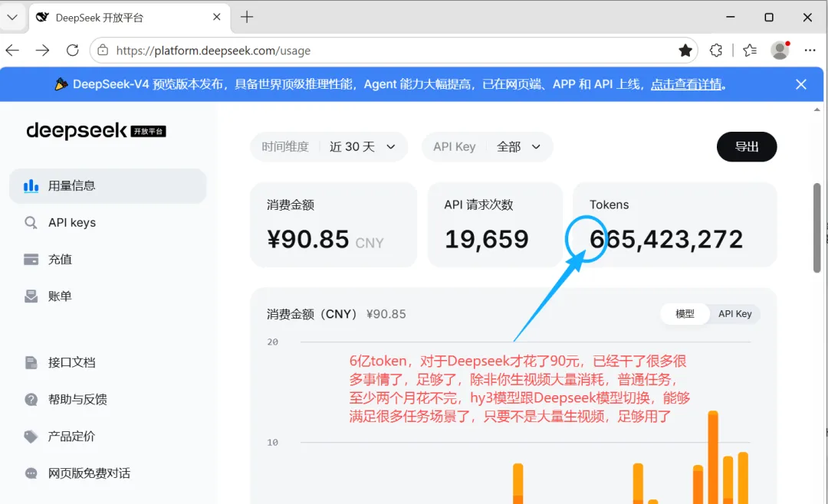828x504 pixels.
Task: Click the scrollbar up arrow
Action: (817, 110)
